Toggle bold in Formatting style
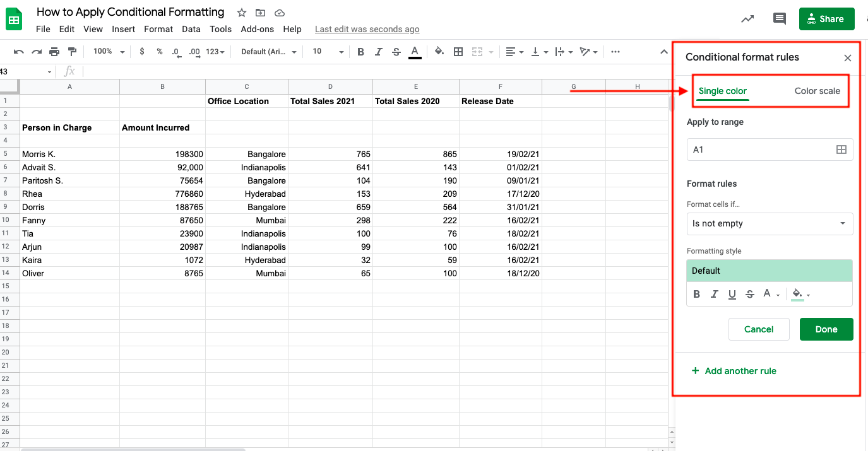The image size is (868, 451). click(697, 294)
